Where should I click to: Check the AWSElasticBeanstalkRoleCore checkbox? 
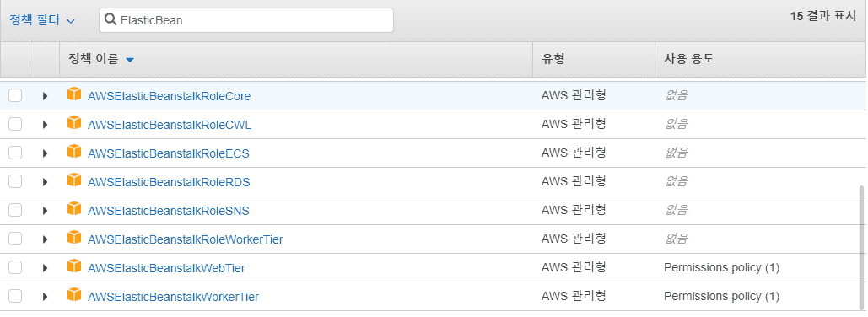pos(15,96)
